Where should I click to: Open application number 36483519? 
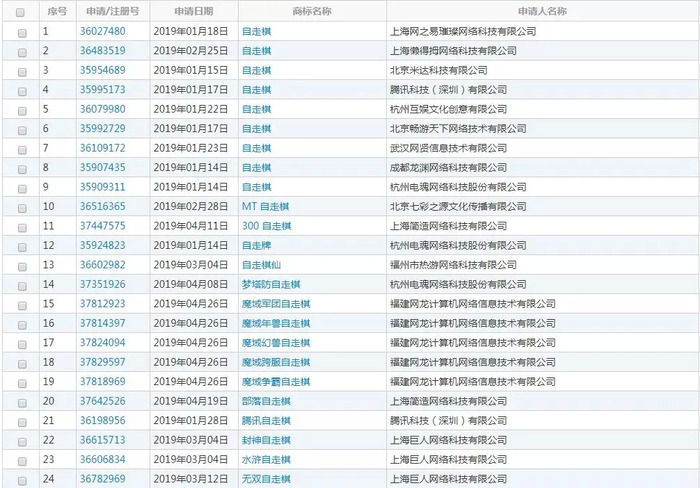103,50
